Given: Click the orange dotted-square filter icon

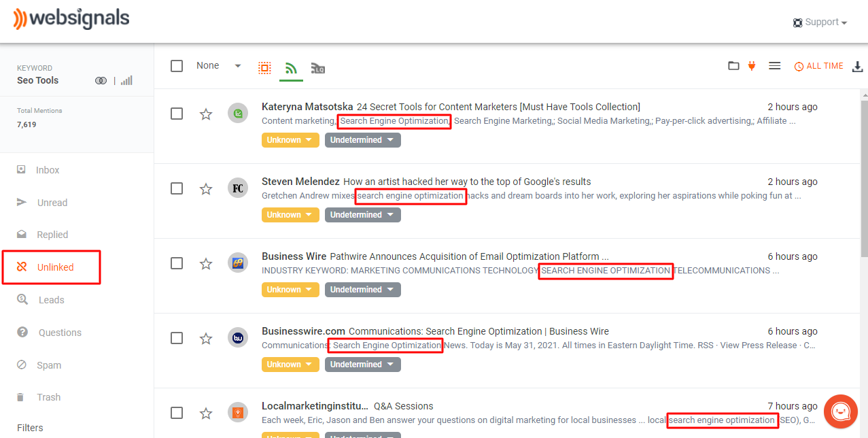Looking at the screenshot, I should [x=264, y=67].
